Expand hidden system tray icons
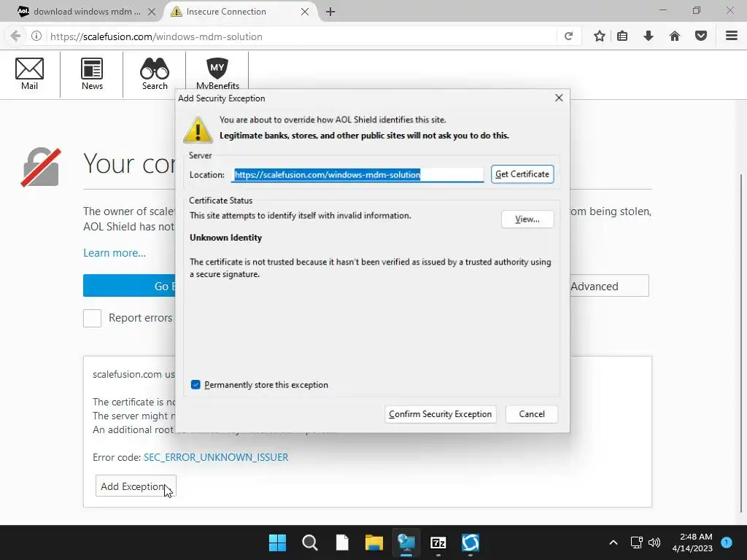 pos(613,542)
